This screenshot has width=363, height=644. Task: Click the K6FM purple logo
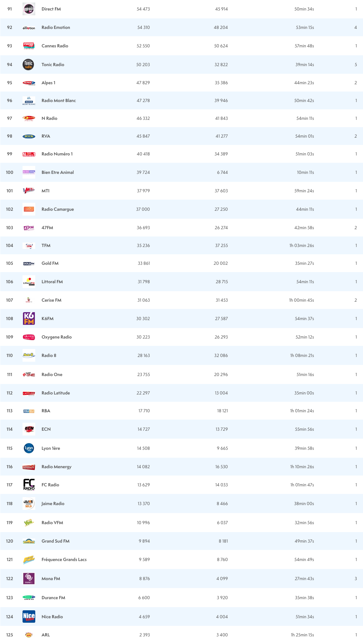(29, 319)
